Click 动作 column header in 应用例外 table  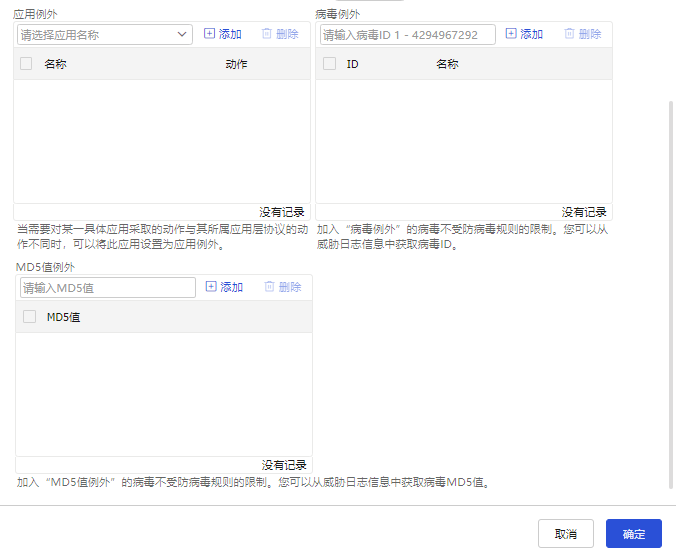(236, 64)
